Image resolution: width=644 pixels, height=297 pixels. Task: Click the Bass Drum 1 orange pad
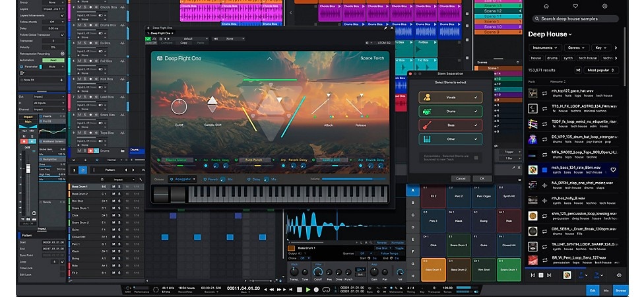tap(434, 269)
